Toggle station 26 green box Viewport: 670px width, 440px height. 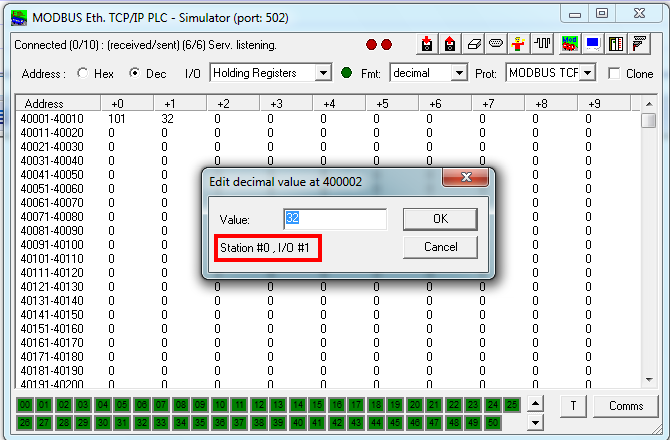25,423
